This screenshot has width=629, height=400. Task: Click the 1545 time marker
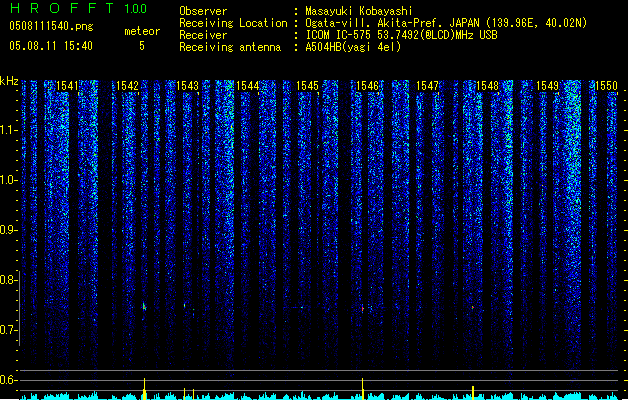307,86
